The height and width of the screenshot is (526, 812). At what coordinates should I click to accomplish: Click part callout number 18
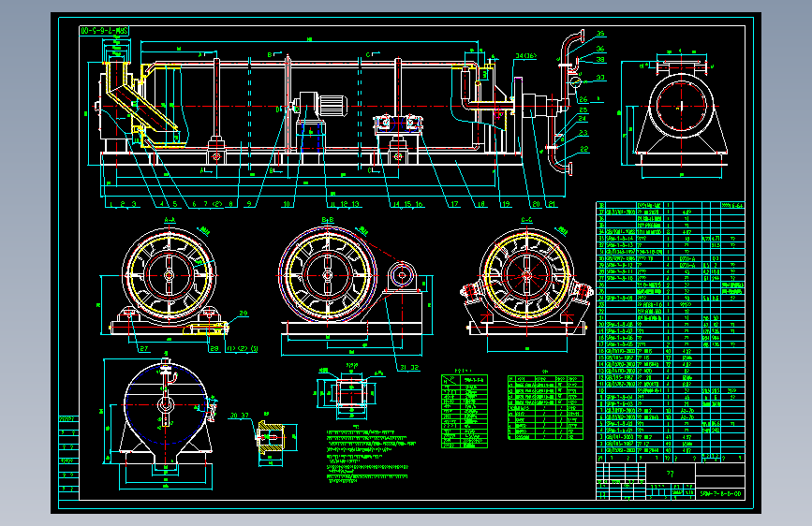[x=481, y=204]
